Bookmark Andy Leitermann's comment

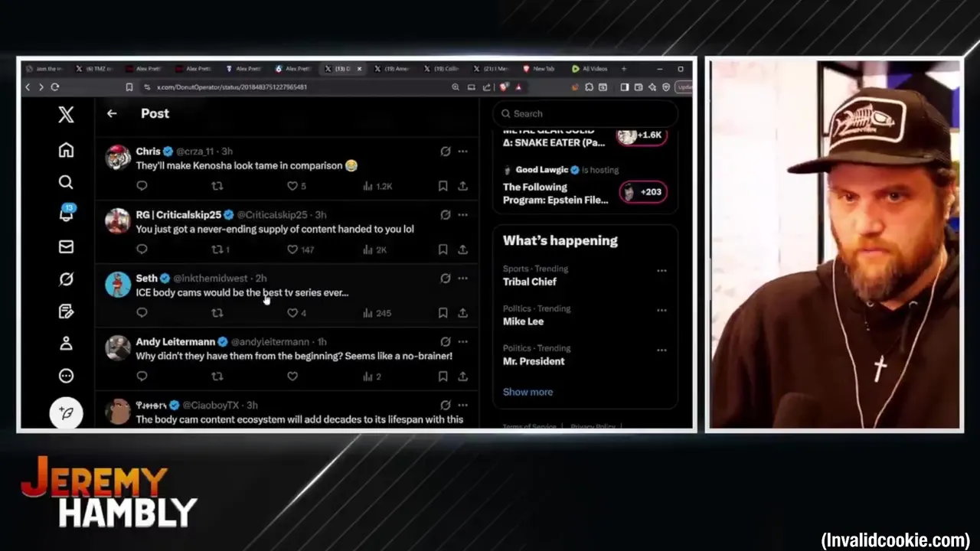443,377
